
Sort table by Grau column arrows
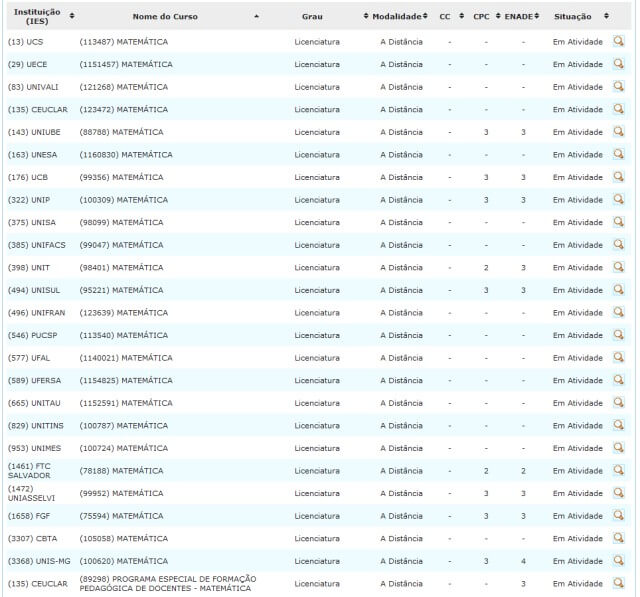point(366,16)
